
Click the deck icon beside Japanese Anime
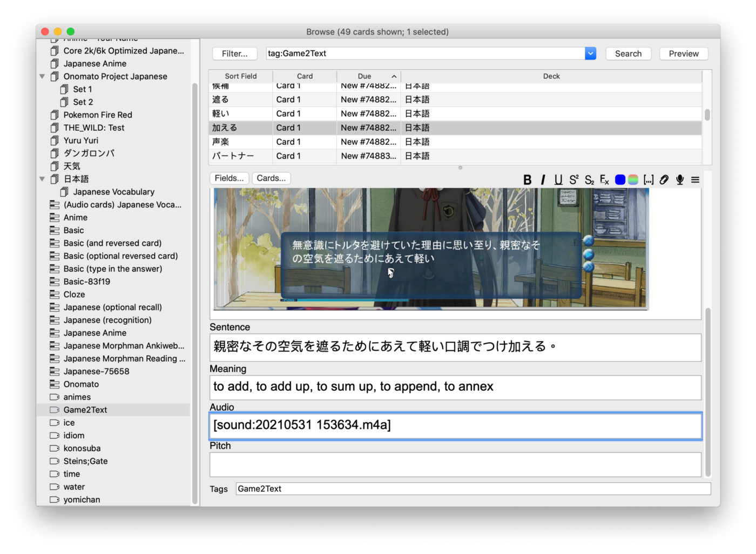[55, 64]
